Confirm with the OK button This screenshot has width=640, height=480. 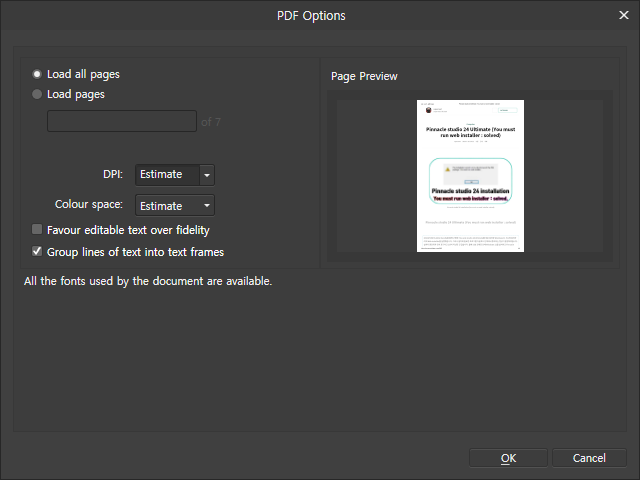[508, 458]
